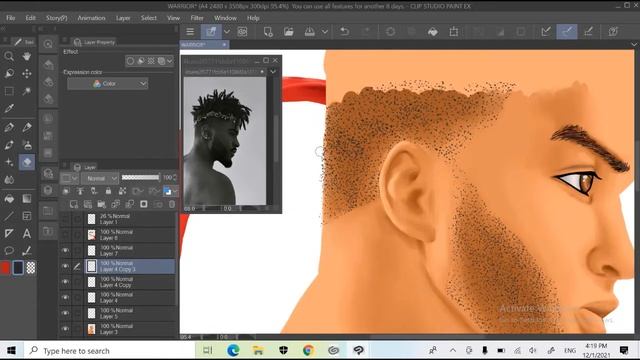Toggle visibility of Layer 7

click(65, 250)
